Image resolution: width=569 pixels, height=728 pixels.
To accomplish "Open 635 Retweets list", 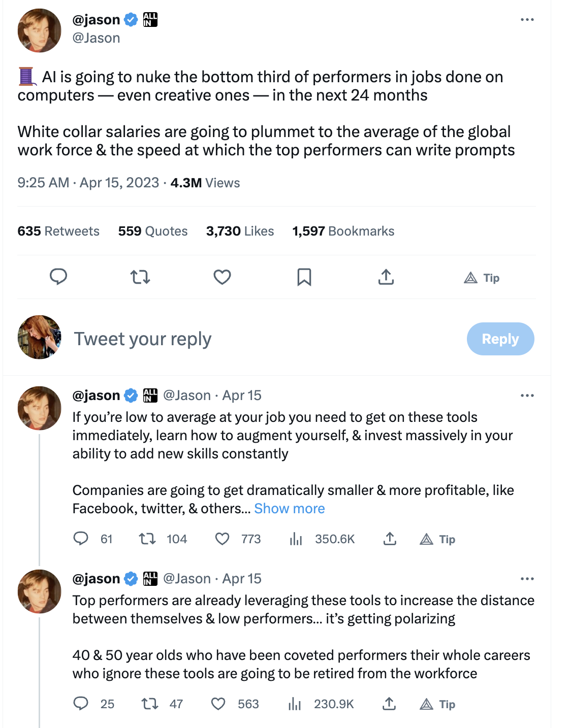I will pyautogui.click(x=58, y=231).
